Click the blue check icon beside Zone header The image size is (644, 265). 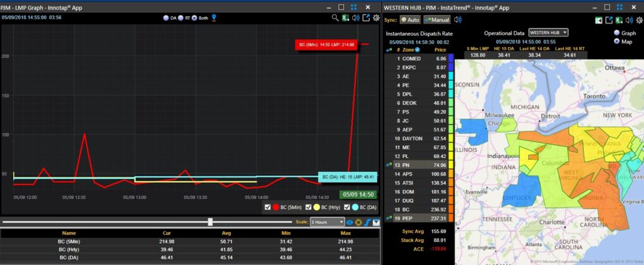click(x=418, y=50)
